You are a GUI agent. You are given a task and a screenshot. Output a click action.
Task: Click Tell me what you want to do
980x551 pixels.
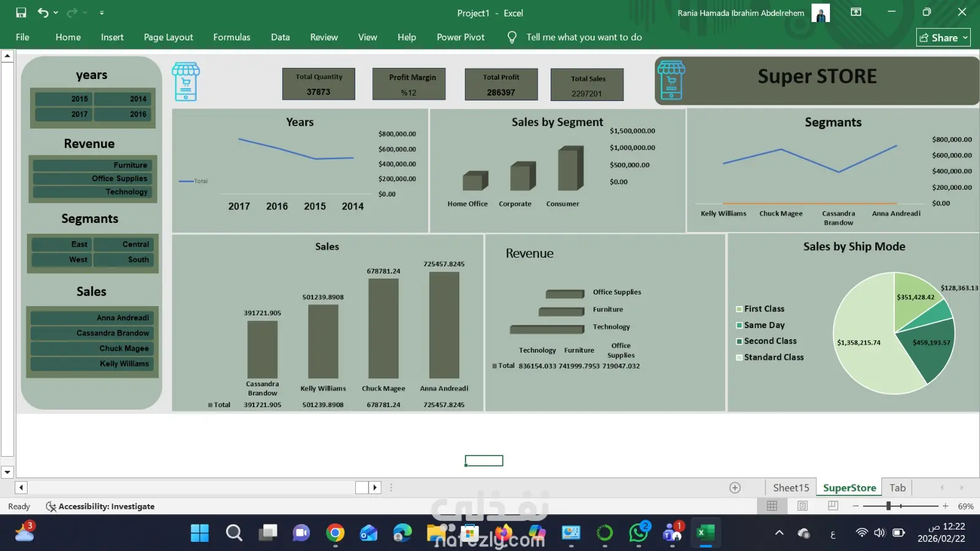point(584,37)
